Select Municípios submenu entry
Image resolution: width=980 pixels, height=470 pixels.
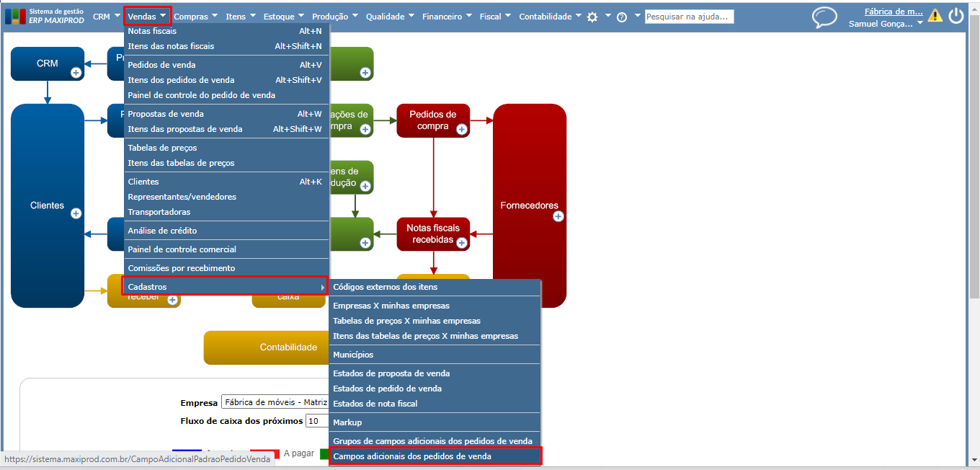click(x=435, y=355)
